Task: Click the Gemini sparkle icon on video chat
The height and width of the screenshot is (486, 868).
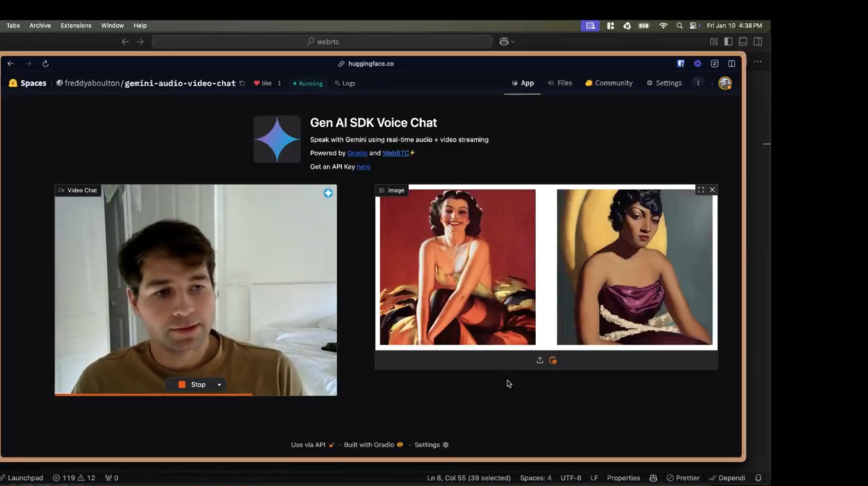Action: (x=328, y=193)
